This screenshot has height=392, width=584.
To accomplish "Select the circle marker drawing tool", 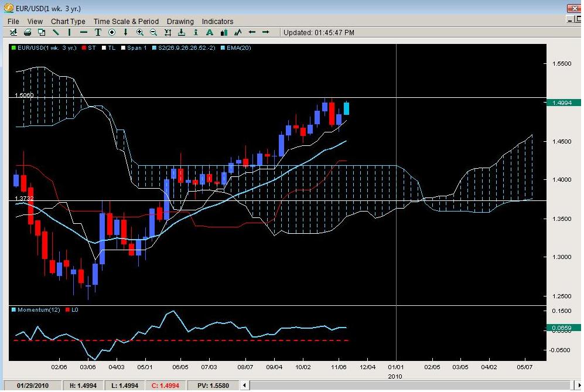I will 112,32.
